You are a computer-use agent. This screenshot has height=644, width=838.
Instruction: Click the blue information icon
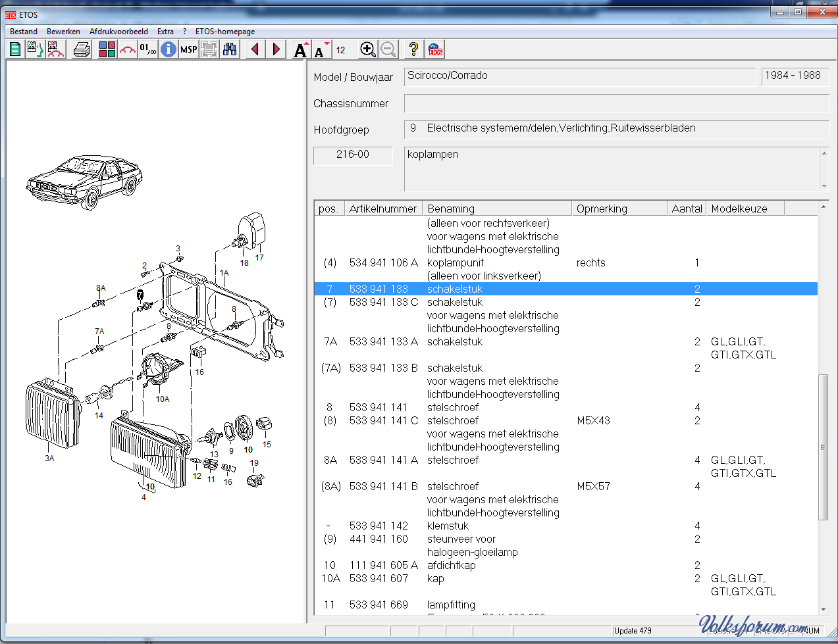(x=169, y=49)
